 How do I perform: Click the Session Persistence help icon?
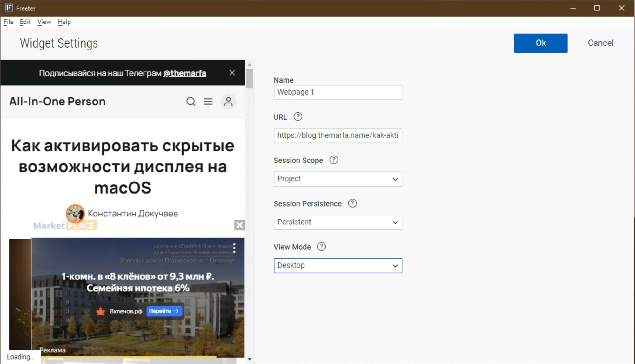(x=352, y=203)
